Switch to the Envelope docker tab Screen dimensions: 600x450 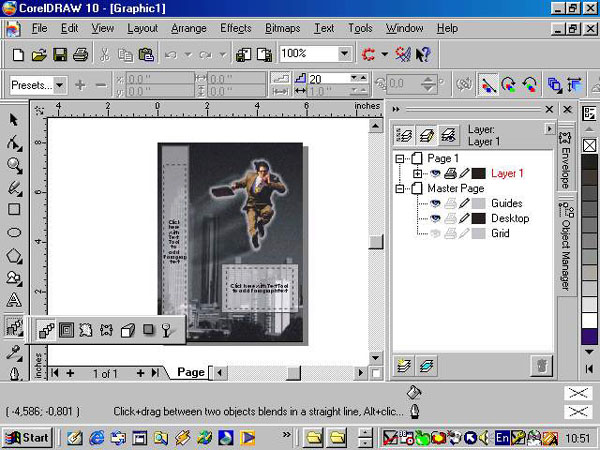point(565,160)
